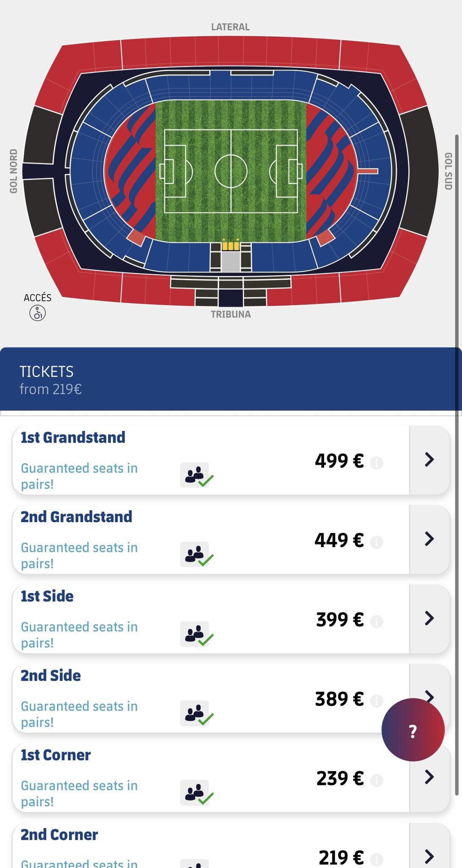The height and width of the screenshot is (868, 462).
Task: Click info icon beside 449 € price
Action: tap(376, 542)
